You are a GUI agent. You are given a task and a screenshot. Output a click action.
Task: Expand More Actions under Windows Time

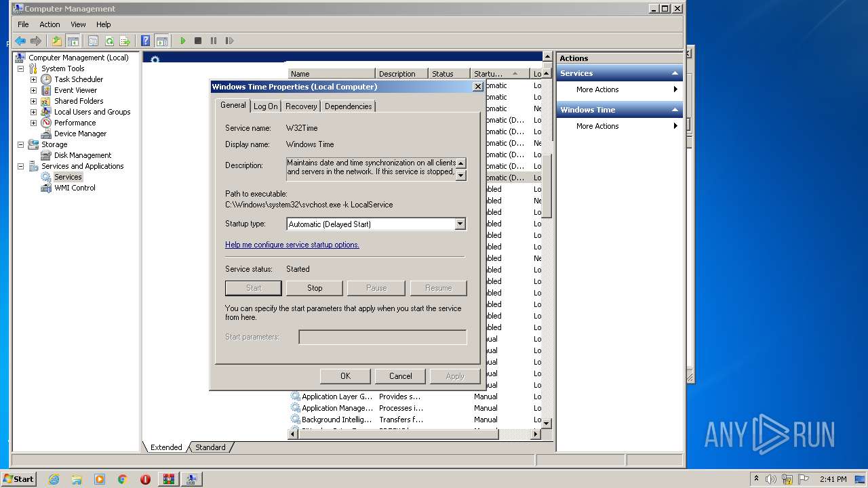619,126
